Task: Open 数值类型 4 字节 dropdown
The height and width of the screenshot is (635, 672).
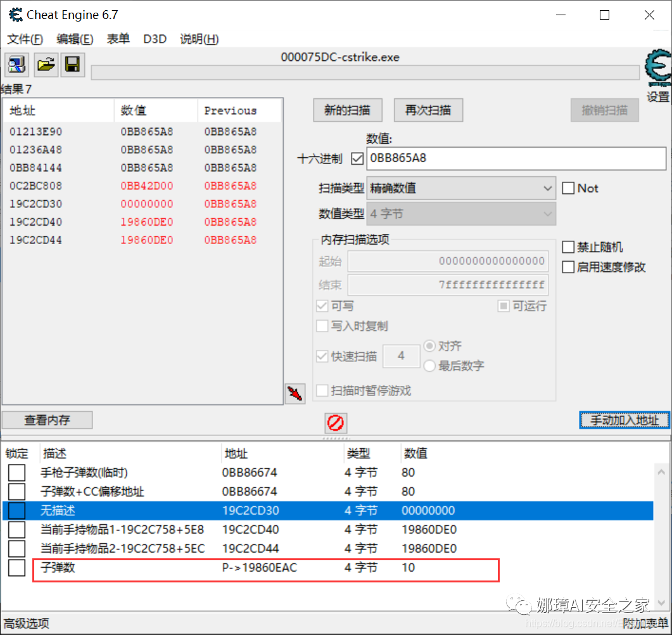Action: (461, 214)
